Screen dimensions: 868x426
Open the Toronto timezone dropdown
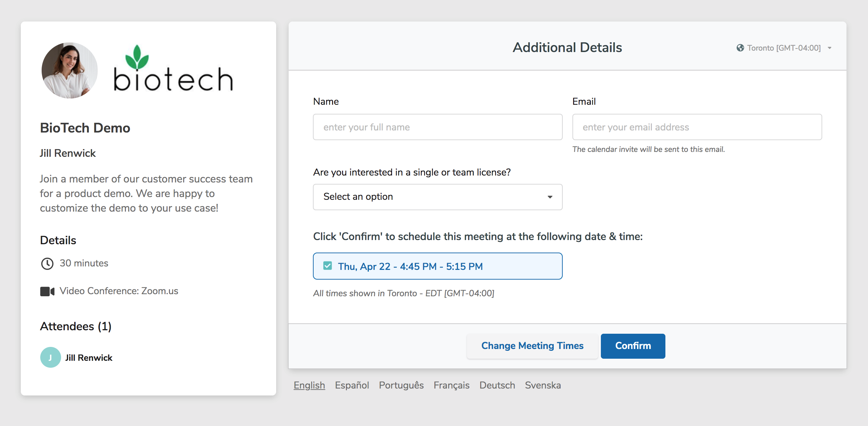(x=783, y=48)
